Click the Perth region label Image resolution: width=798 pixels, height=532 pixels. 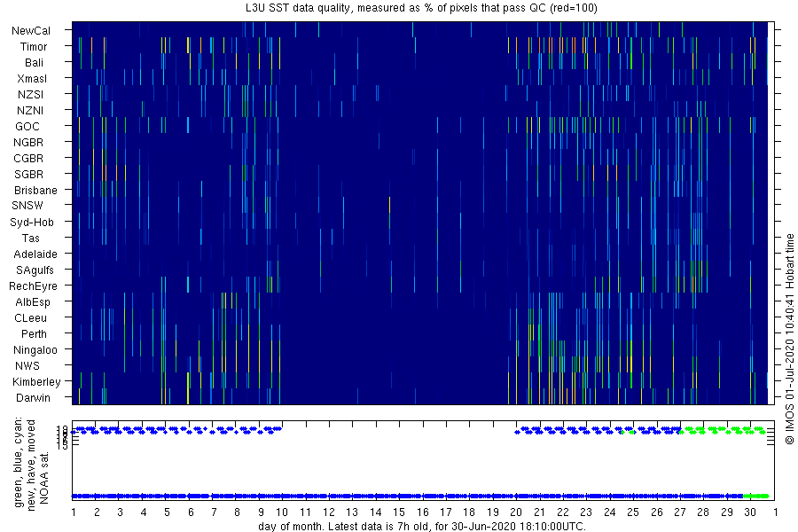click(34, 334)
